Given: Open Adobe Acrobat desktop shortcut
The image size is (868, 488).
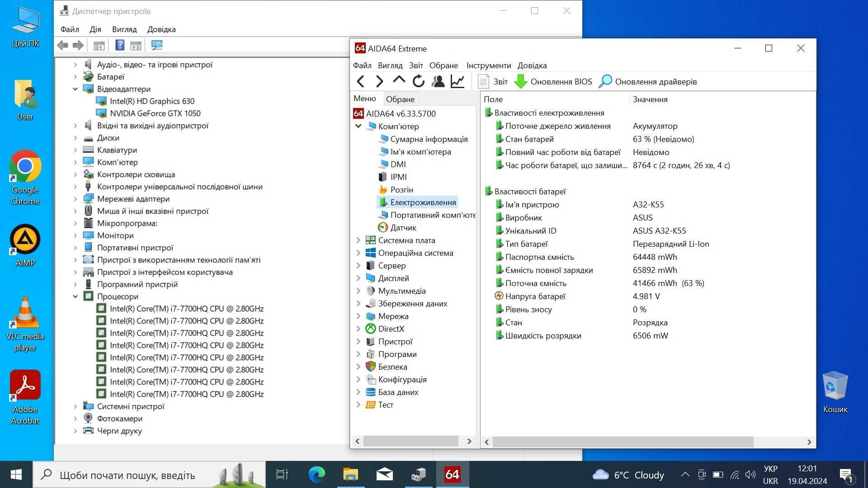Looking at the screenshot, I should click(x=25, y=398).
